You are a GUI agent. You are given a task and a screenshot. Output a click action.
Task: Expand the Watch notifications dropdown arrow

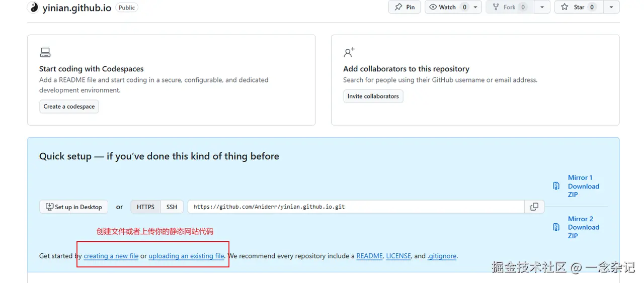pos(476,7)
